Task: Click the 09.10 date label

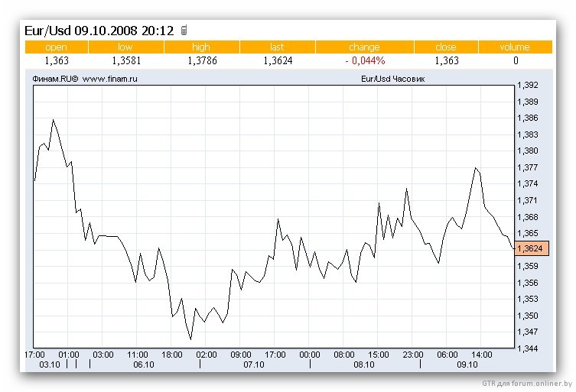Action: 467,364
